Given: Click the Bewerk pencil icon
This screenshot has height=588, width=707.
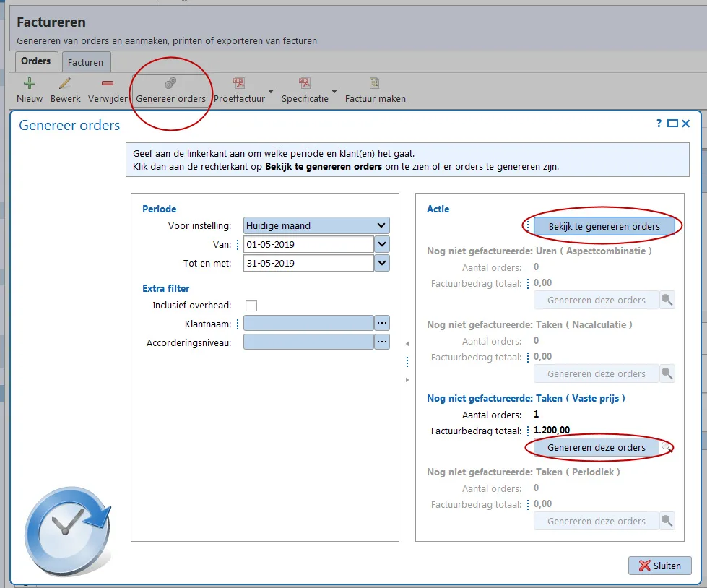Looking at the screenshot, I should [65, 83].
